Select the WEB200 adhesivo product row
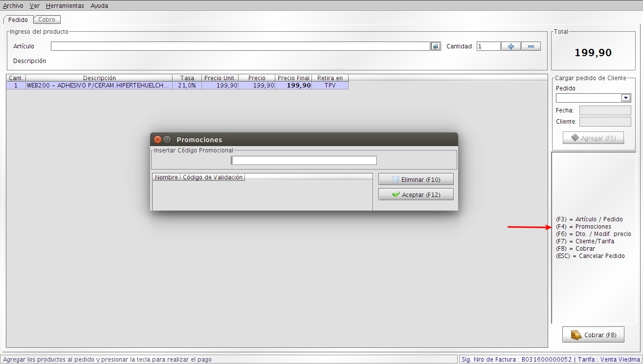Screen dimensions: 643x364 [x=177, y=85]
